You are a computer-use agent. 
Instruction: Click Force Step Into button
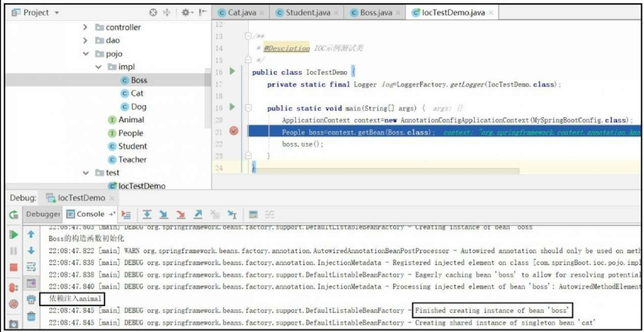point(181,215)
